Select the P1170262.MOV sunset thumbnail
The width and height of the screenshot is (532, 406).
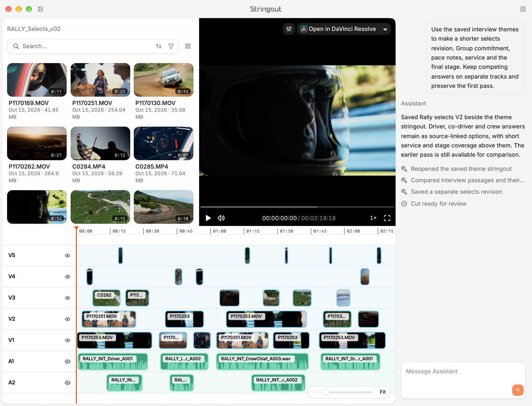click(x=37, y=143)
